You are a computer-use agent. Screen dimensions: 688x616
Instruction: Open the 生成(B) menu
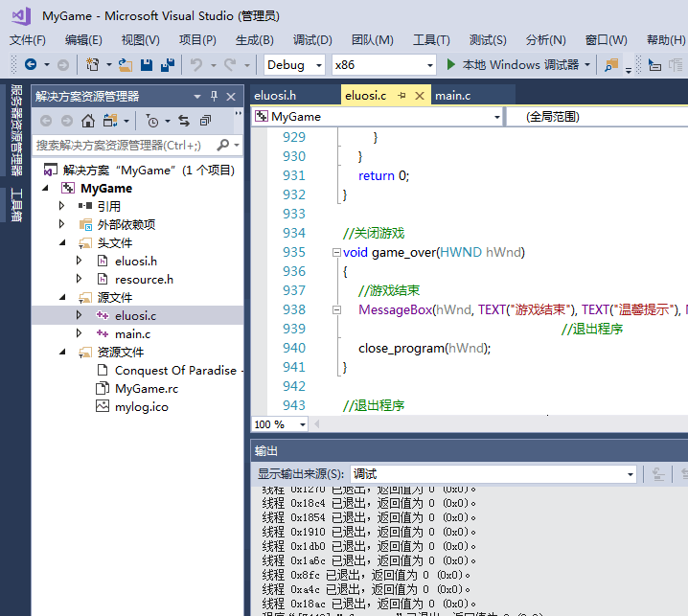coord(255,40)
